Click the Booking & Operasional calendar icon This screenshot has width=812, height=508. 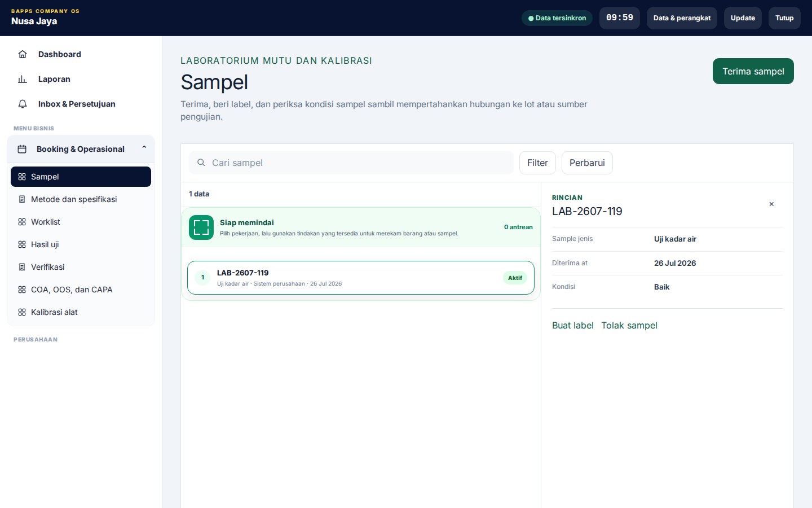[22, 149]
